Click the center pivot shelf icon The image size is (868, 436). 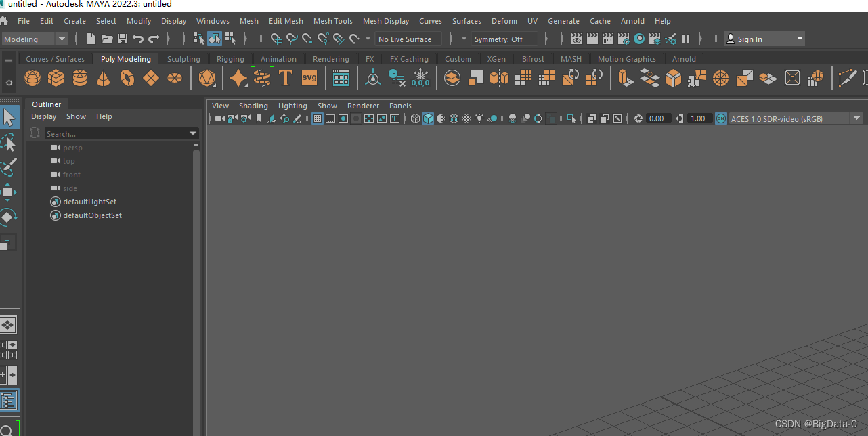click(x=373, y=79)
